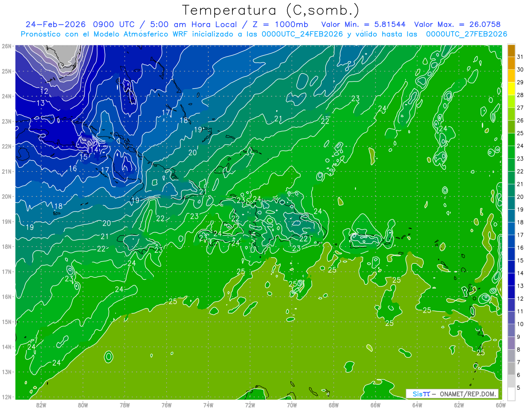The width and height of the screenshot is (532, 411).
Task: Click forecast end time "0000UTC_27FEB2026"
Action: click(466, 34)
